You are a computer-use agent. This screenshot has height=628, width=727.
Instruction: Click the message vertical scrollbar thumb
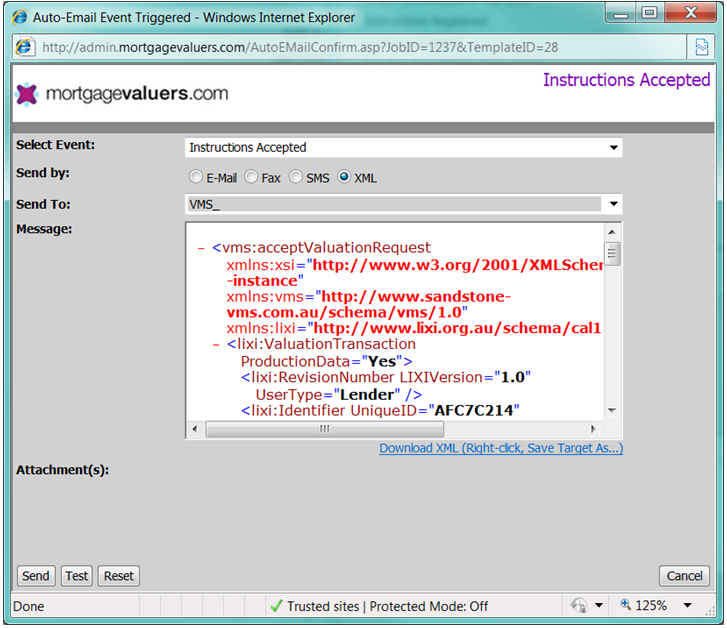[612, 253]
